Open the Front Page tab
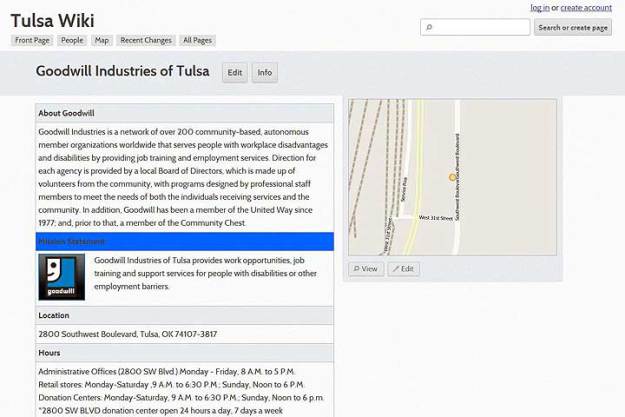The image size is (625, 417). click(x=32, y=40)
